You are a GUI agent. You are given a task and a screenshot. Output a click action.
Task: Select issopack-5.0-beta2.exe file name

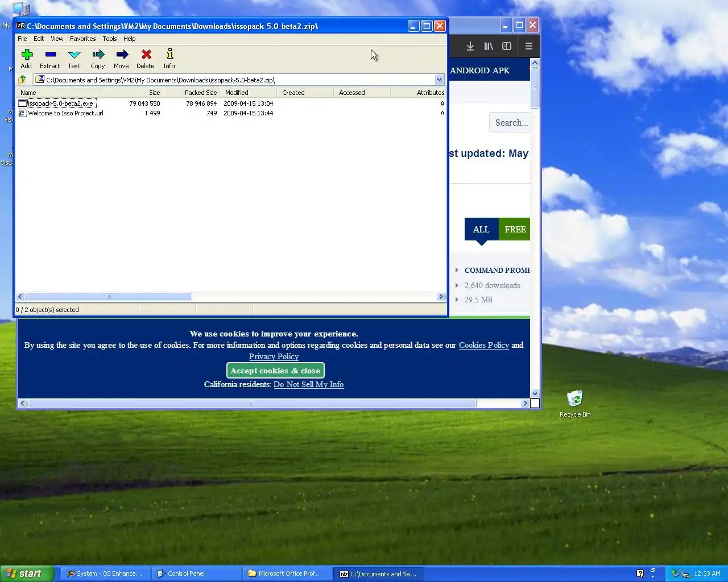[x=61, y=103]
